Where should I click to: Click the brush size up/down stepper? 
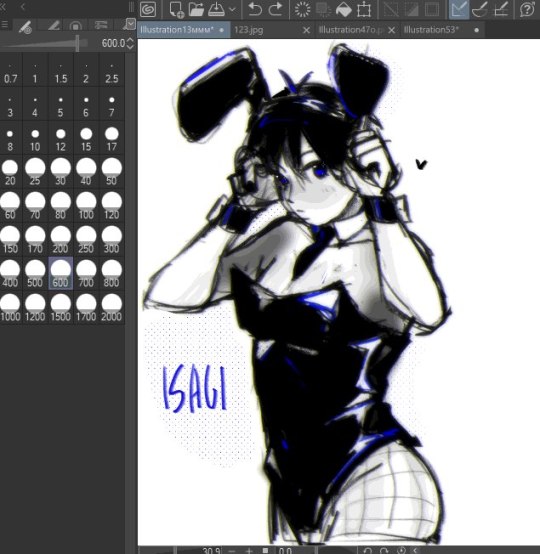[130, 43]
